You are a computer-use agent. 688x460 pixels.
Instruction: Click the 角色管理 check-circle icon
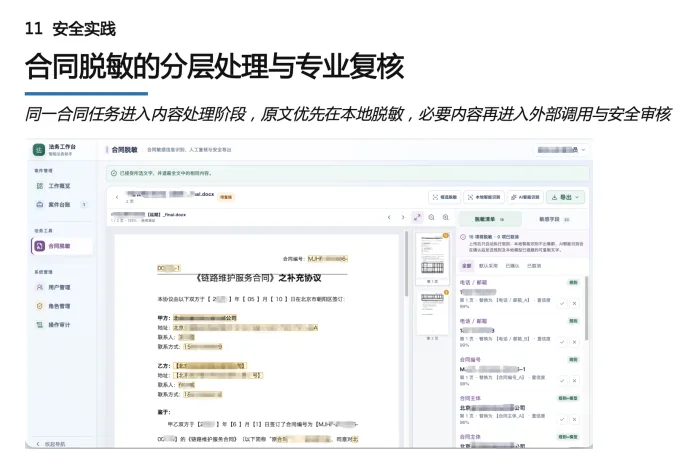point(39,306)
